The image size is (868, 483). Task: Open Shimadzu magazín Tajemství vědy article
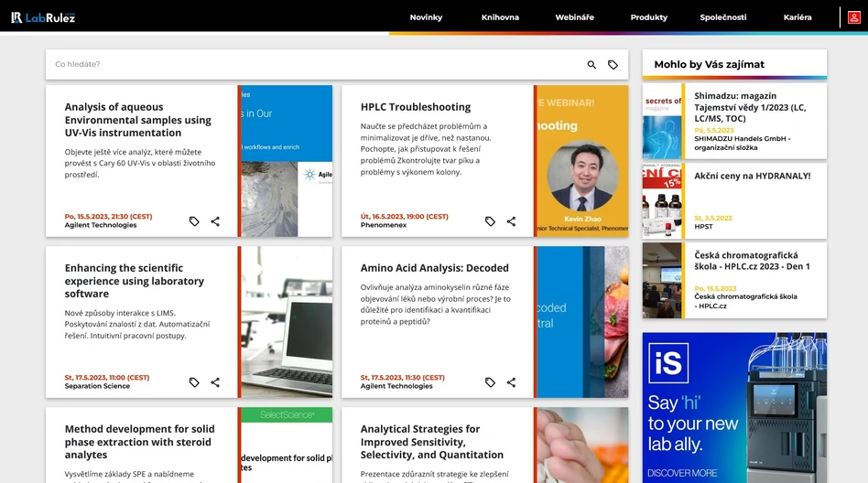click(750, 107)
